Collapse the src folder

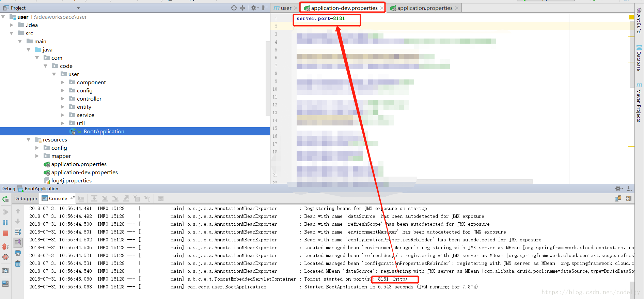(x=12, y=33)
